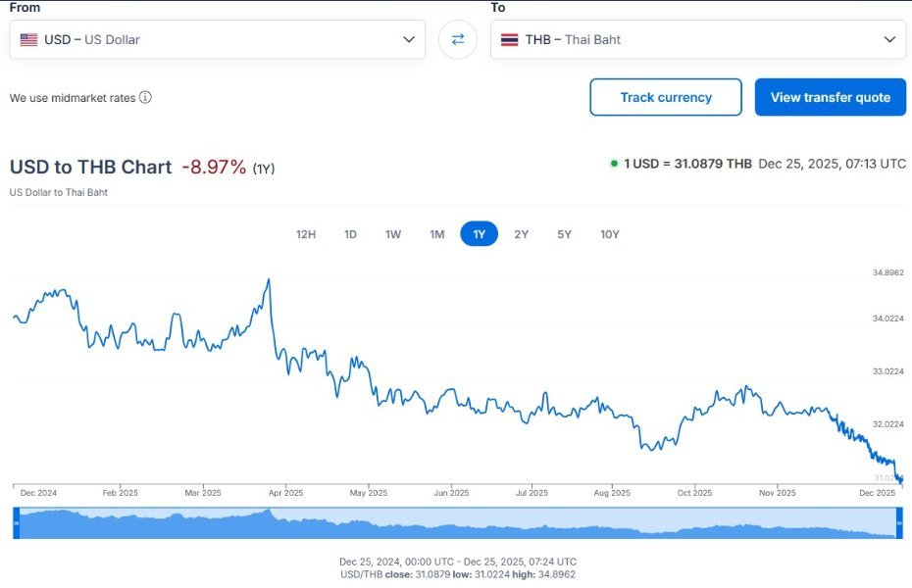The image size is (912, 588).
Task: Switch chart to 1W range
Action: click(x=393, y=234)
